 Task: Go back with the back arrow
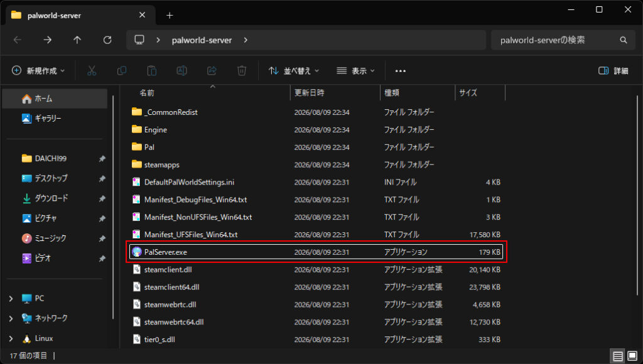(18, 40)
